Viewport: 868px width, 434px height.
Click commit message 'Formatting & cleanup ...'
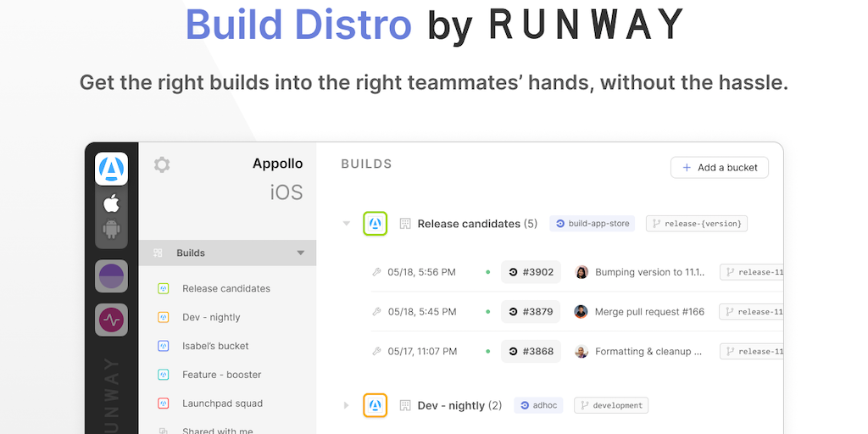point(648,352)
